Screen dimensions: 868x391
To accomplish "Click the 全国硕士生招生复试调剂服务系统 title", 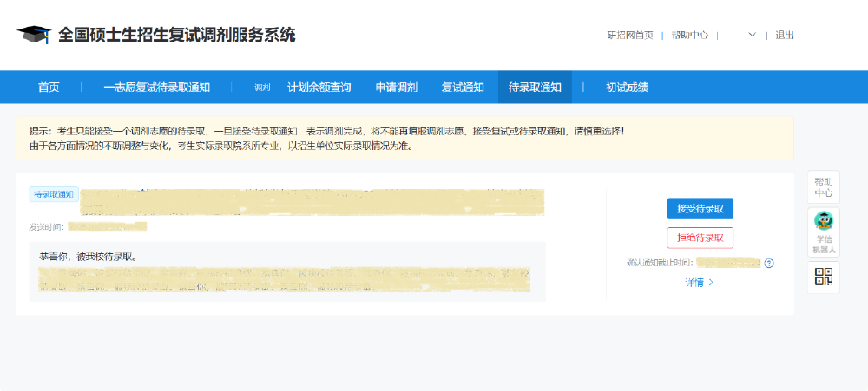I will coord(177,35).
